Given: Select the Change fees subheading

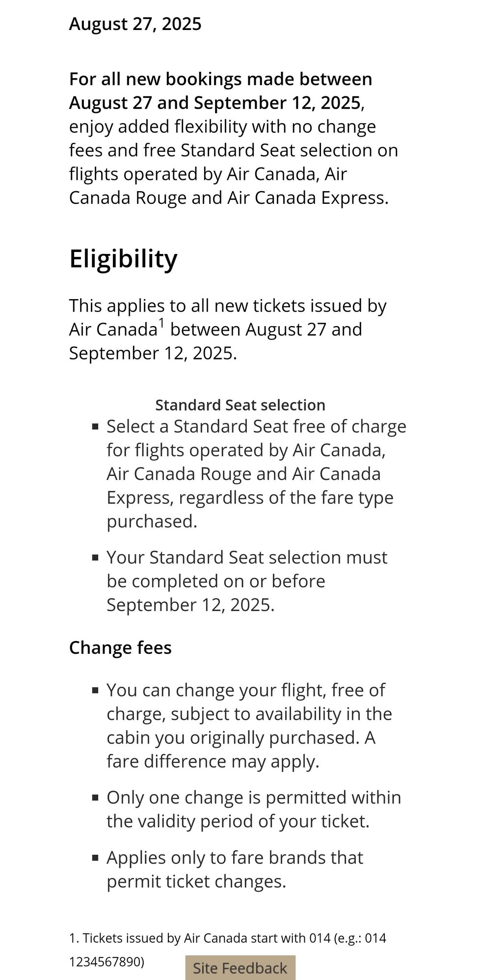Looking at the screenshot, I should click(x=121, y=647).
